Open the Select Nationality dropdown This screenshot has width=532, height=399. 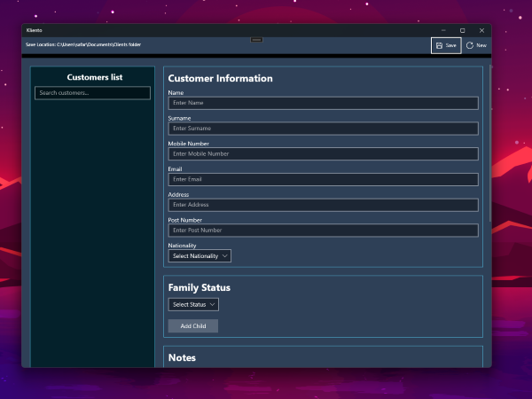199,256
